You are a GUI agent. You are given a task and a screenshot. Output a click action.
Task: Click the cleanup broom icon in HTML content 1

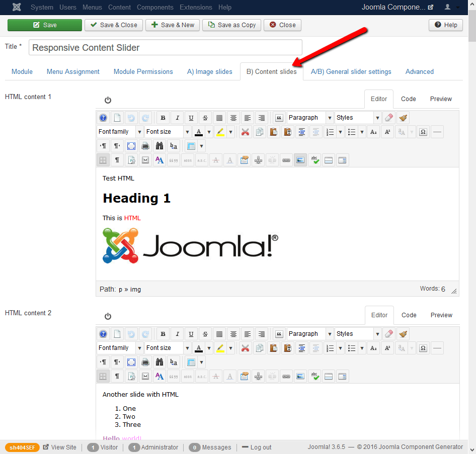coord(403,118)
